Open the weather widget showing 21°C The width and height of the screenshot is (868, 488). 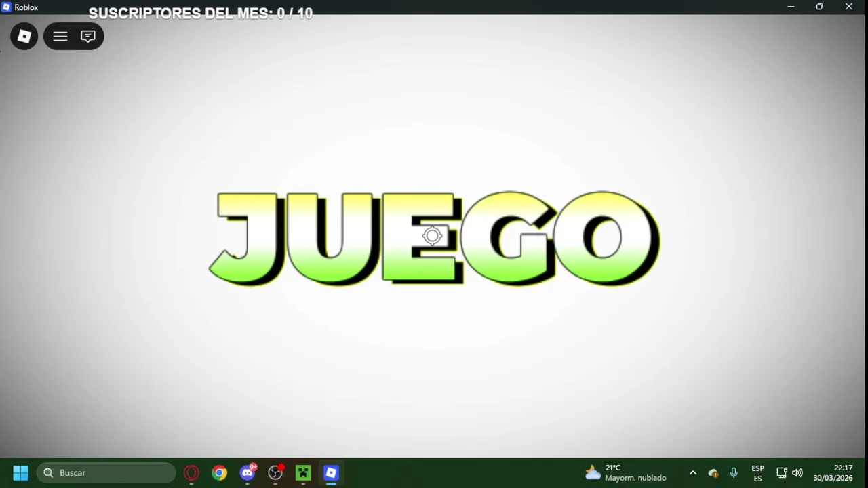point(626,473)
